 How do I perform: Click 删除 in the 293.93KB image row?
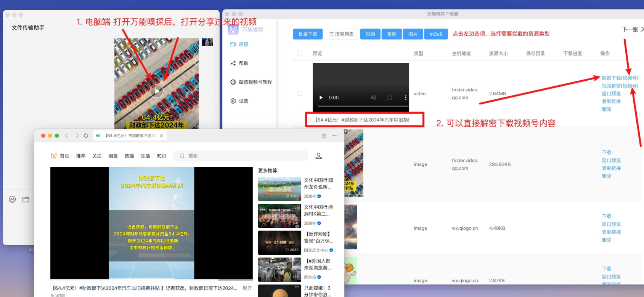click(x=606, y=176)
